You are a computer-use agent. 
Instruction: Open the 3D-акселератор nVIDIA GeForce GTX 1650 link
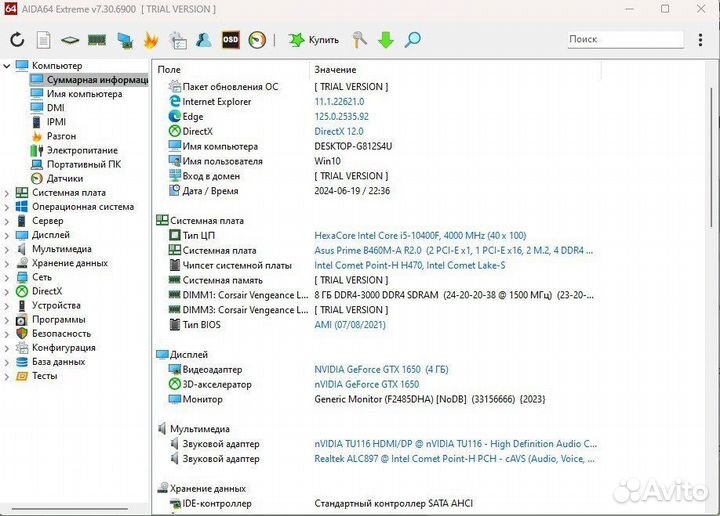point(366,384)
